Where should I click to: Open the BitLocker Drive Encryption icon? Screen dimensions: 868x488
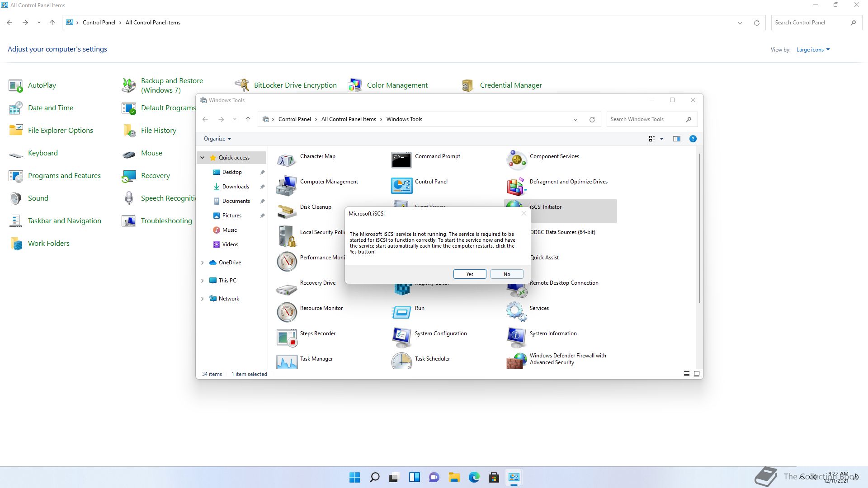tap(242, 85)
